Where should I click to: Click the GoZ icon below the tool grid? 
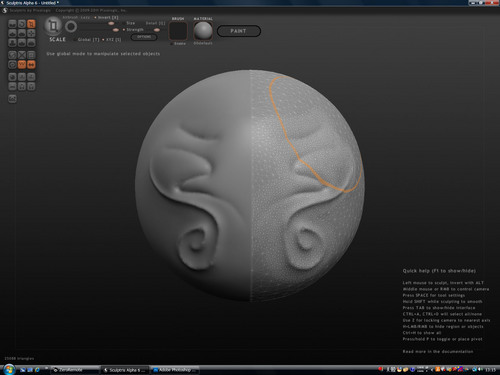coord(12,99)
